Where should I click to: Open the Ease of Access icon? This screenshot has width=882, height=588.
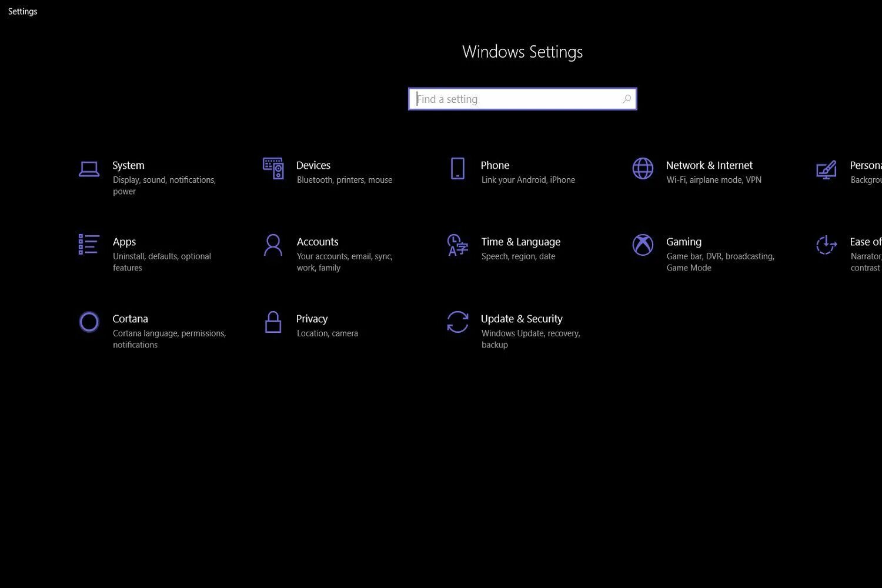(x=826, y=245)
